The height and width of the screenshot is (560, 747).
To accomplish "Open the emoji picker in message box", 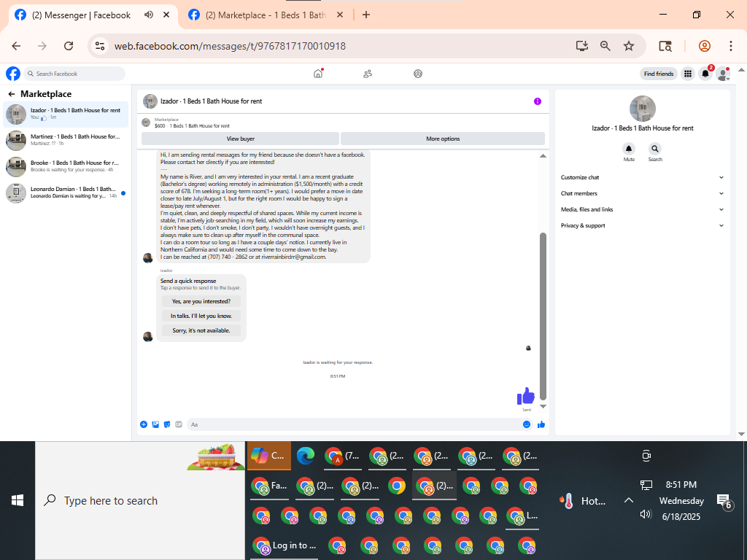I will (527, 424).
